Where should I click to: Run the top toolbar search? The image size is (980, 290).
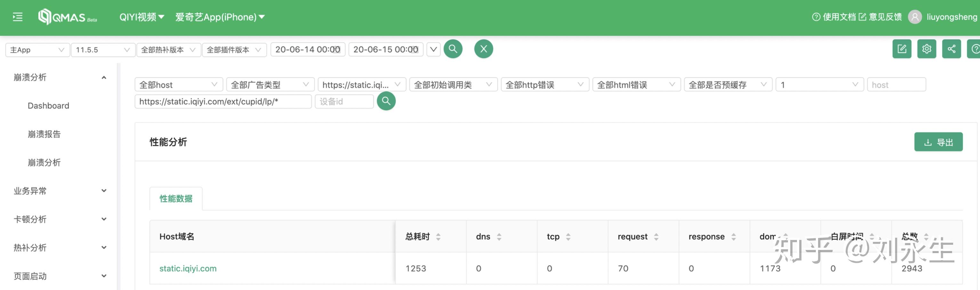[453, 49]
